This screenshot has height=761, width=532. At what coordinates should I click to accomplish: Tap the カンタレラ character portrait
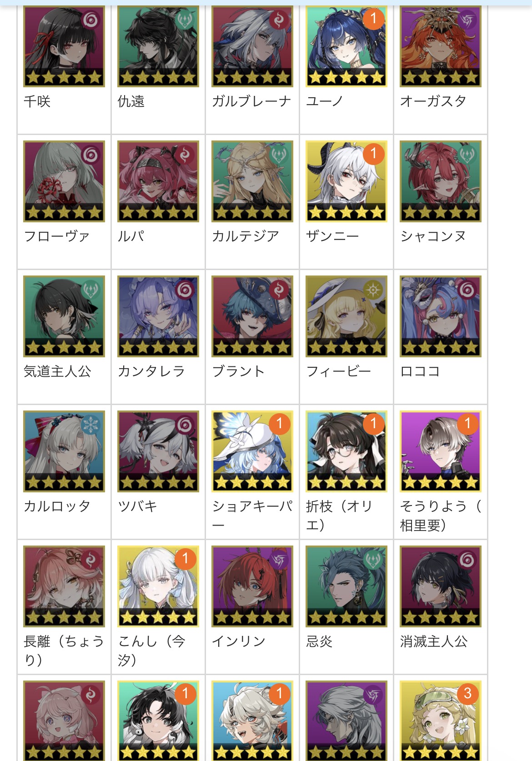[158, 316]
